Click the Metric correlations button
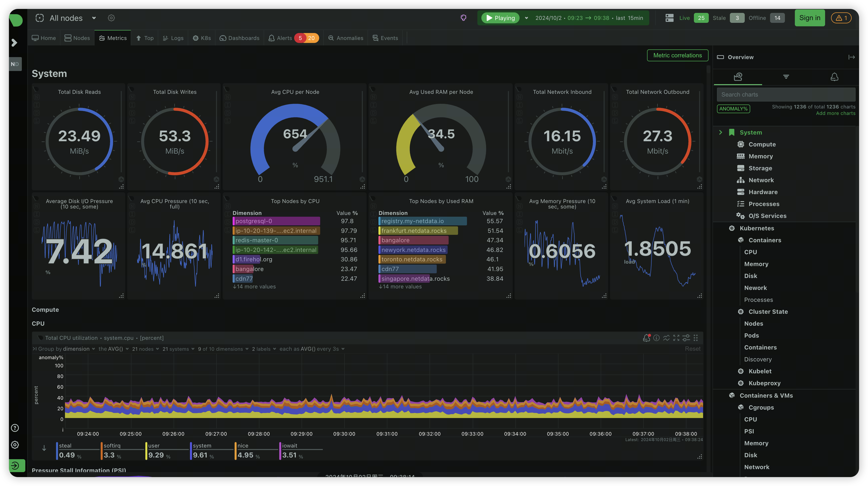Screen dimensions: 868x486 [x=677, y=55]
